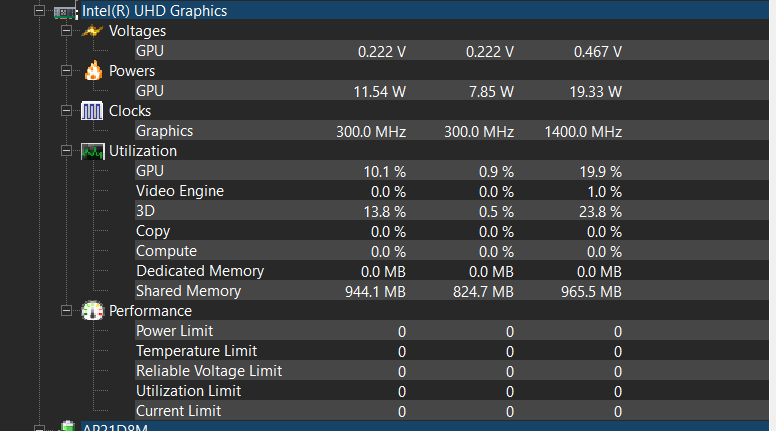The width and height of the screenshot is (776, 431).
Task: Click the 0.467 V maximum voltage value
Action: [x=597, y=51]
